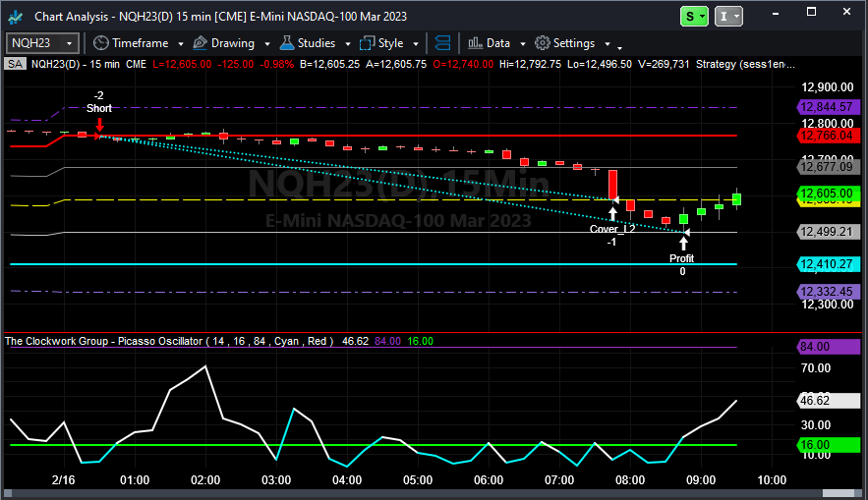The width and height of the screenshot is (868, 500).
Task: Click the V=269,731 volume readout
Action: click(664, 64)
